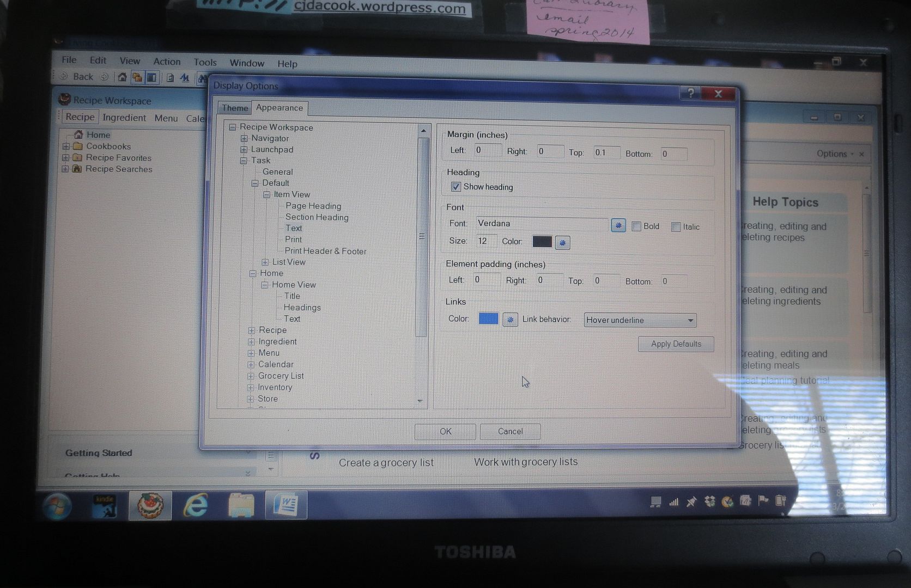Click the Cancel button
This screenshot has width=911, height=588.
coord(510,431)
